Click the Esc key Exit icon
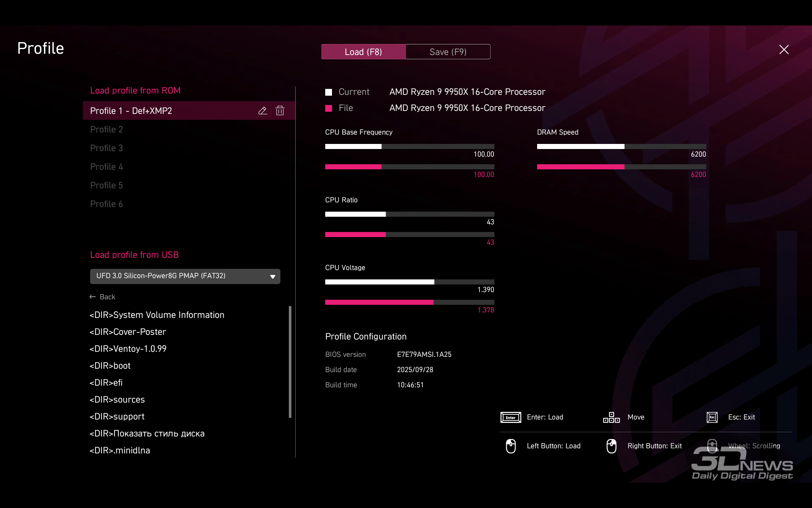 coord(712,417)
